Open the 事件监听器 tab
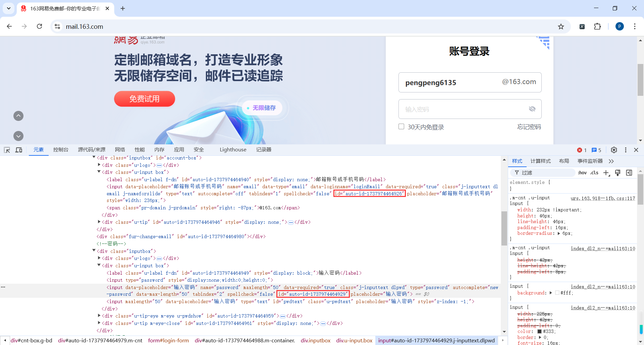 point(590,161)
